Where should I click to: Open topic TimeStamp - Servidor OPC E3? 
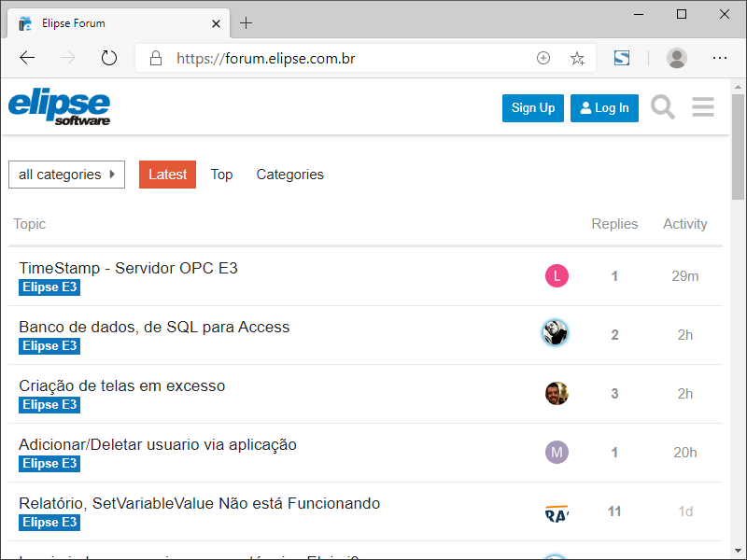(128, 268)
